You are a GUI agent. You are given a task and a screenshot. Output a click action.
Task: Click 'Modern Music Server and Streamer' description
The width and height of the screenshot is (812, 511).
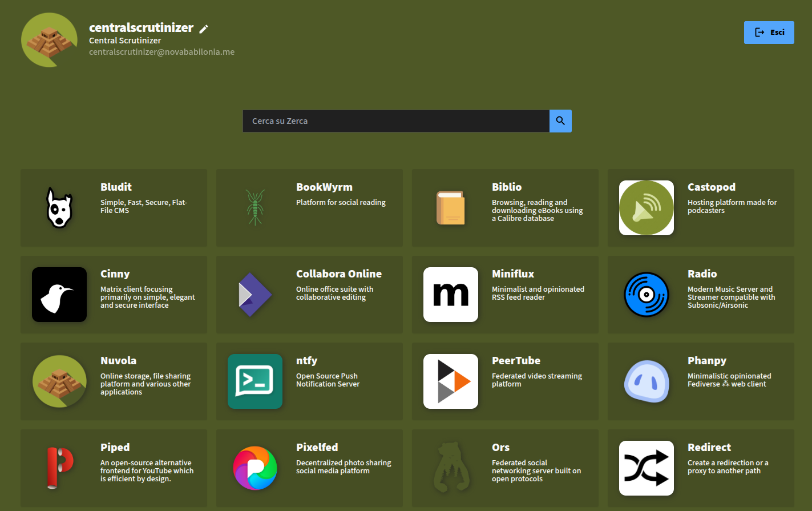point(732,297)
